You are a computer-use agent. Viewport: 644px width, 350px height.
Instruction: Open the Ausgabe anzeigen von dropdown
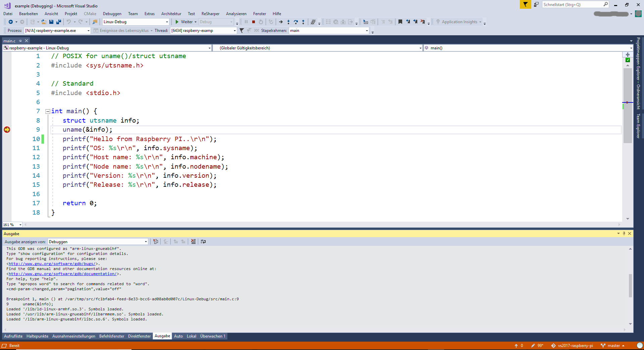click(146, 242)
